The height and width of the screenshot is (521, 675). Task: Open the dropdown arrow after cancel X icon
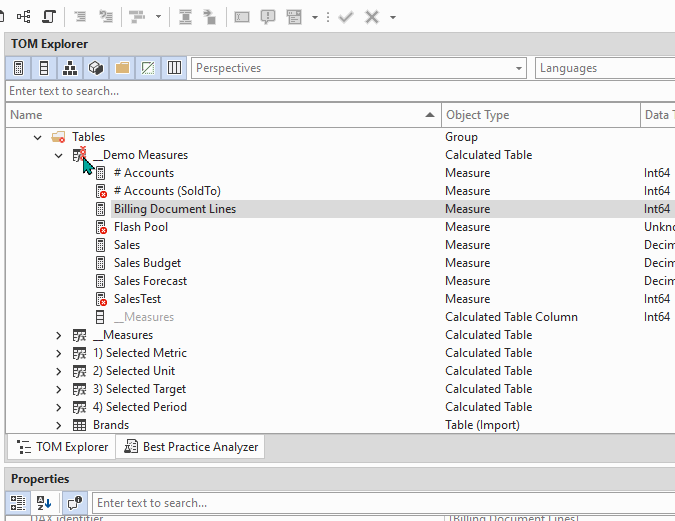[x=393, y=18]
